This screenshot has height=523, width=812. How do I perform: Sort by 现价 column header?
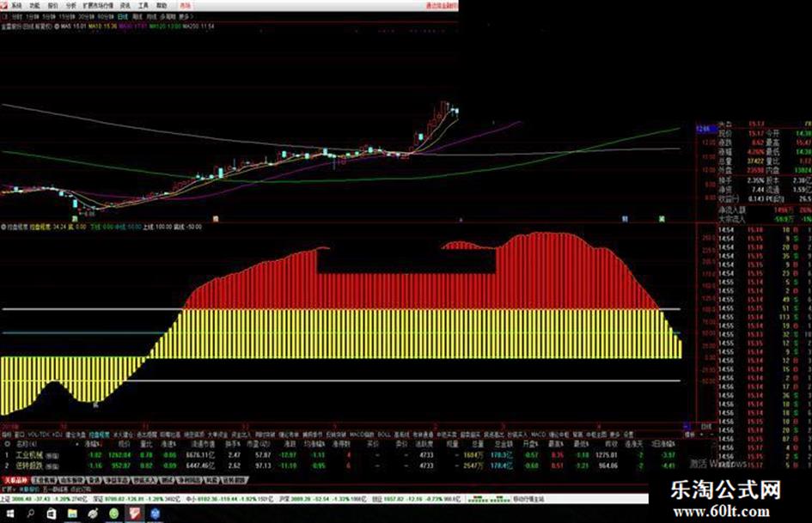click(125, 444)
